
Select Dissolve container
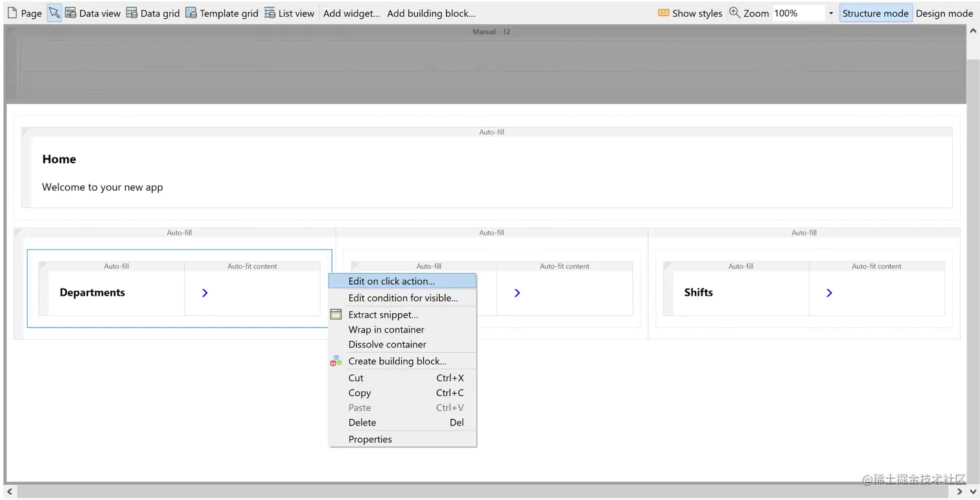pos(402,344)
